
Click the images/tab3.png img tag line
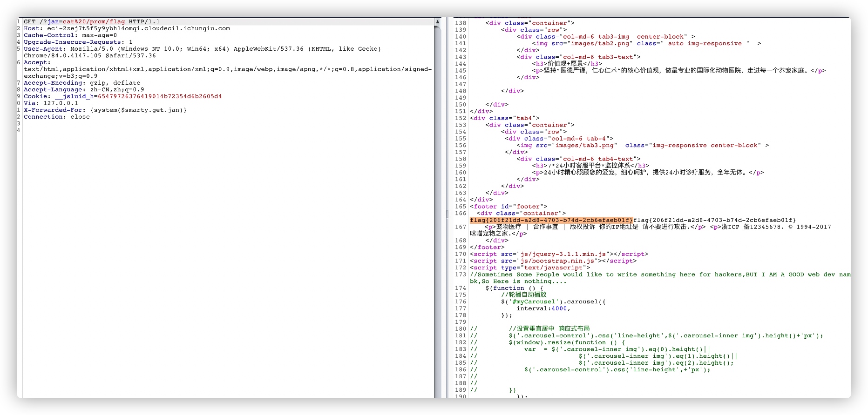point(643,145)
